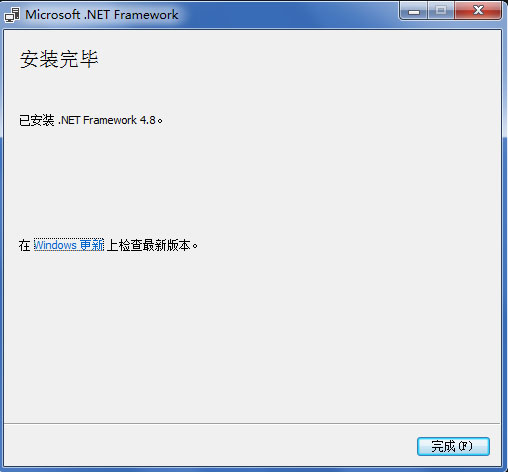This screenshot has width=508, height=472.
Task: Click the 上检查最新版本 text
Action: click(x=152, y=246)
